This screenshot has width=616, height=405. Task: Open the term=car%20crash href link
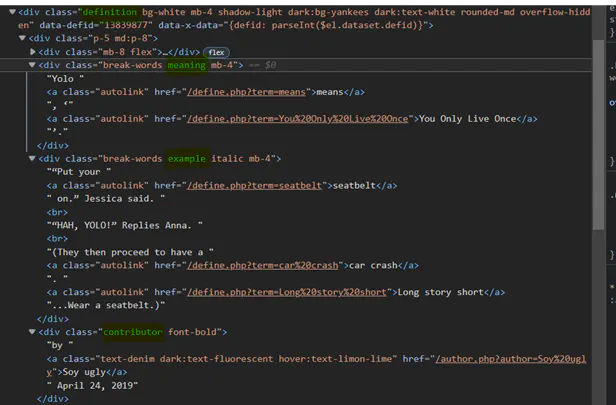(x=262, y=266)
